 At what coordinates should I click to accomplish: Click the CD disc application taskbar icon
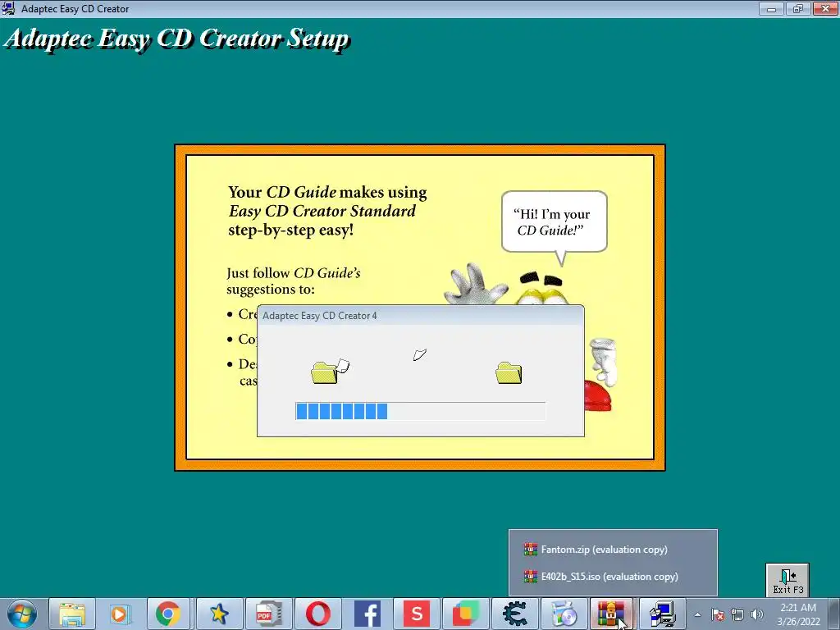point(564,614)
